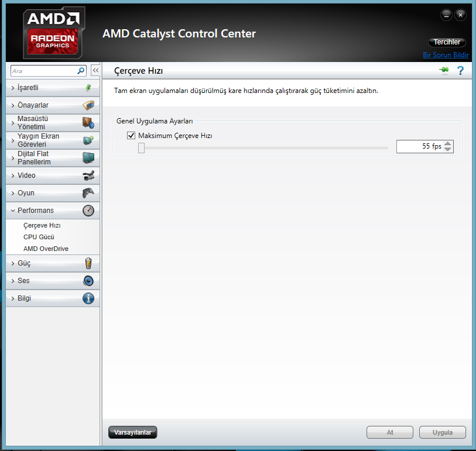
Task: Click the Masaüstü Yönetimi desktop icon
Action: pyautogui.click(x=88, y=123)
